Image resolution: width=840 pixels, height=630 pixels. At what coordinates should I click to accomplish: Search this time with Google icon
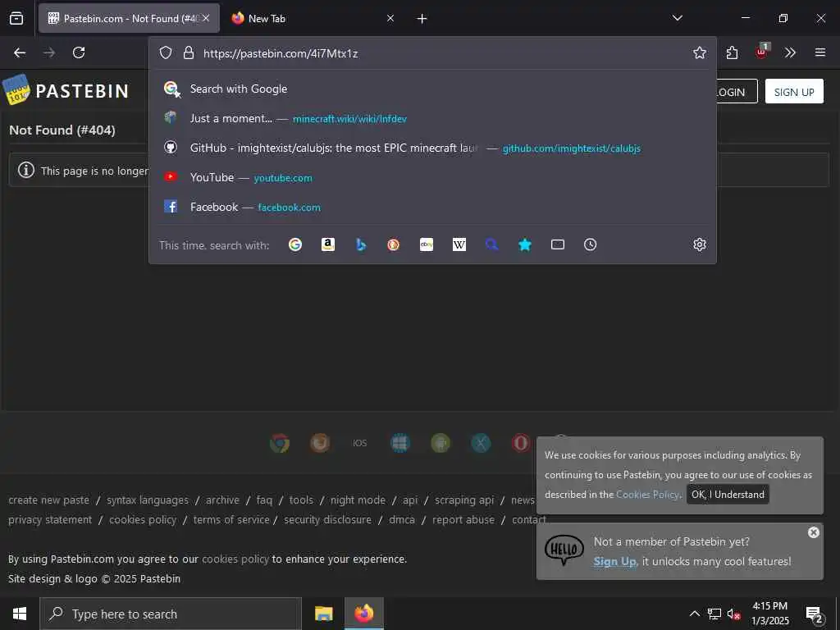pos(295,244)
